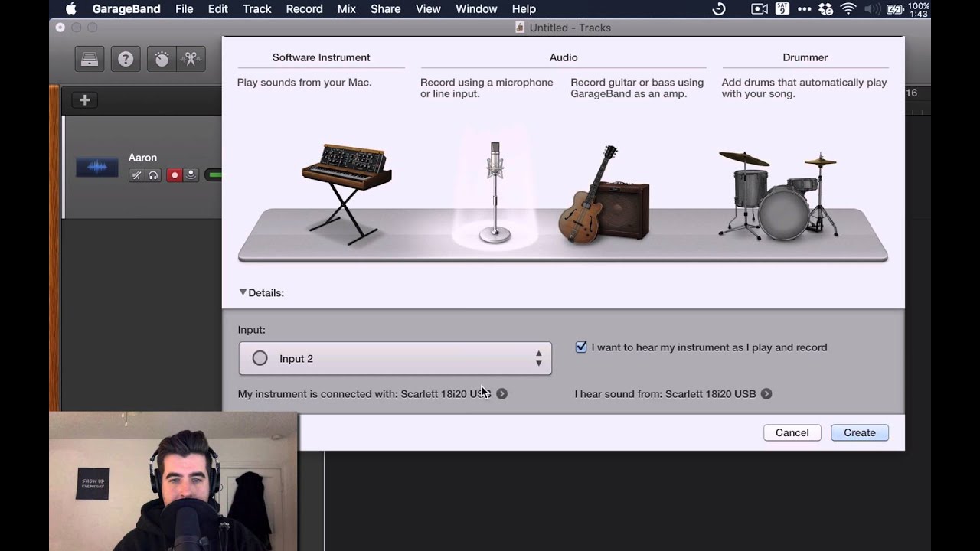Open the Record menu

304,9
